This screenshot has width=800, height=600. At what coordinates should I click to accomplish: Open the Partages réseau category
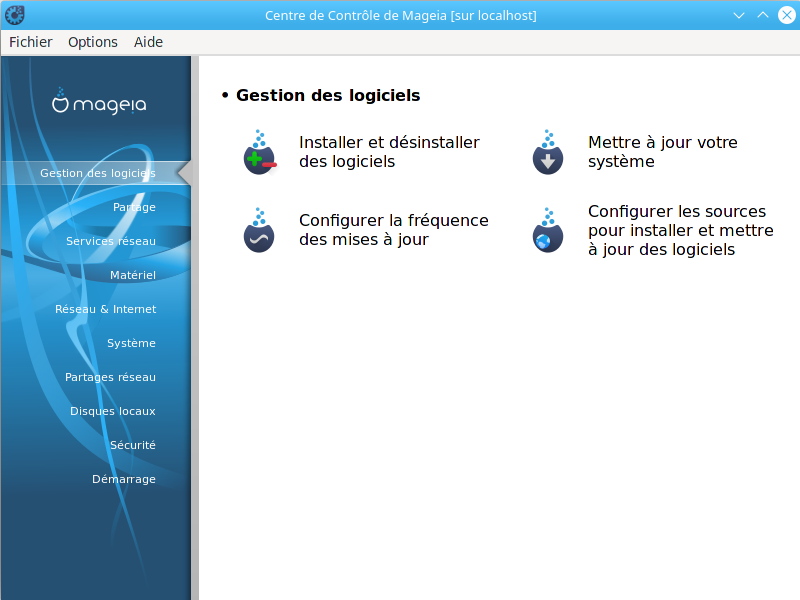point(110,377)
